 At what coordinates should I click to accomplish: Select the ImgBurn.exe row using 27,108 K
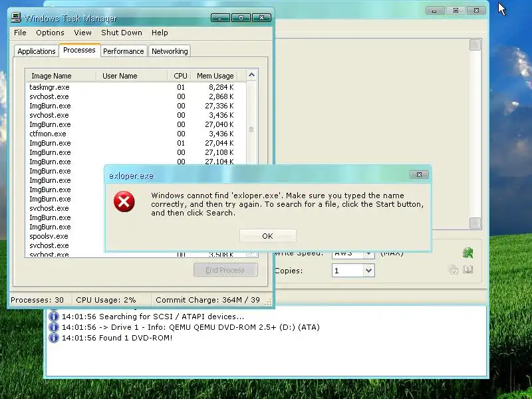[x=136, y=152]
